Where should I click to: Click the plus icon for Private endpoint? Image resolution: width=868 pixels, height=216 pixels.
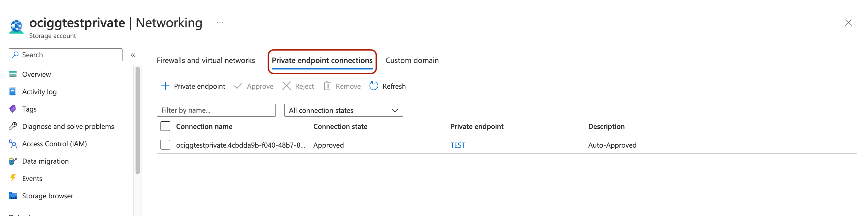click(x=165, y=86)
